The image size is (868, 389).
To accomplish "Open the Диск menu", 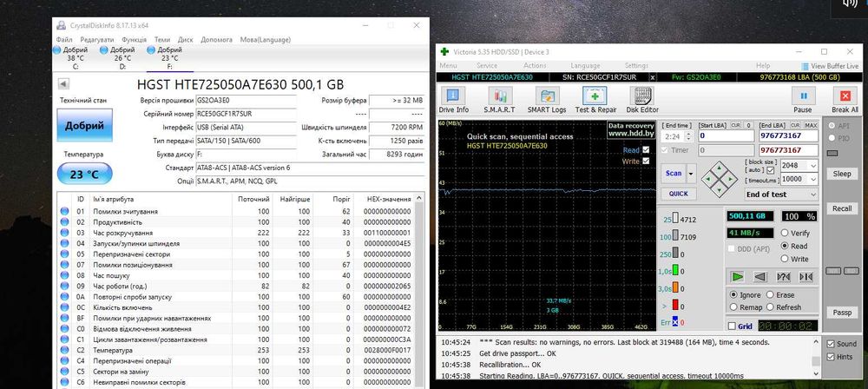I will point(186,40).
